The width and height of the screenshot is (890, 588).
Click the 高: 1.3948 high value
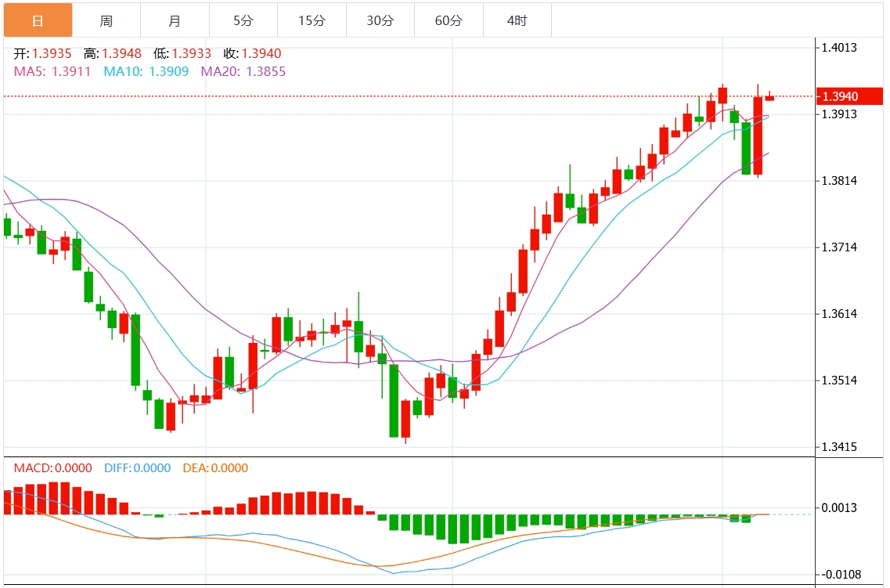point(113,53)
